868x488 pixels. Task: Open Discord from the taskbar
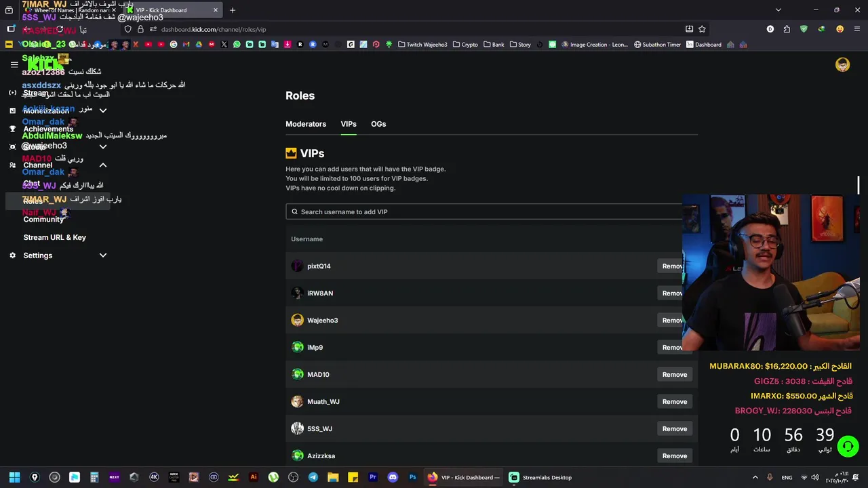pos(393,477)
